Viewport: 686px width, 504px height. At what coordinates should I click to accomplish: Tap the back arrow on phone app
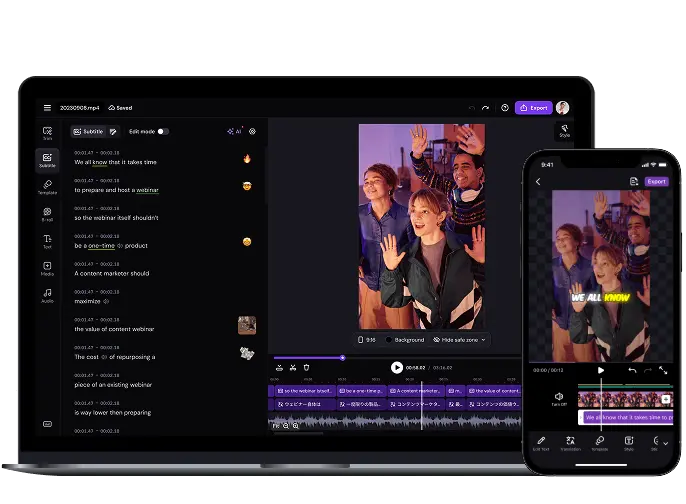pyautogui.click(x=538, y=182)
